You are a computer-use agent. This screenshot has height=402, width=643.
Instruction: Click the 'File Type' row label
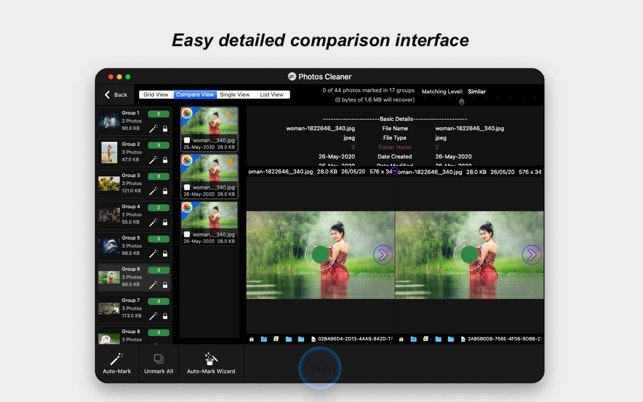pyautogui.click(x=394, y=138)
